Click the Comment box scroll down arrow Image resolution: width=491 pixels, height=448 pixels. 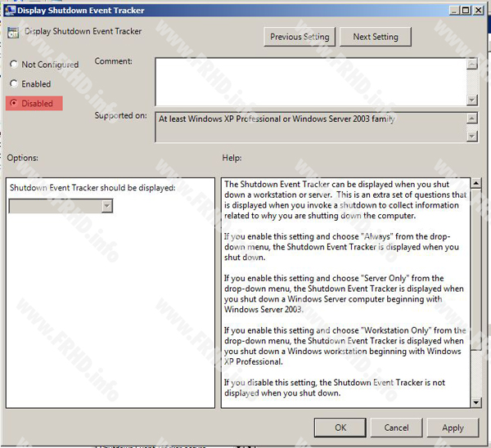coord(471,99)
